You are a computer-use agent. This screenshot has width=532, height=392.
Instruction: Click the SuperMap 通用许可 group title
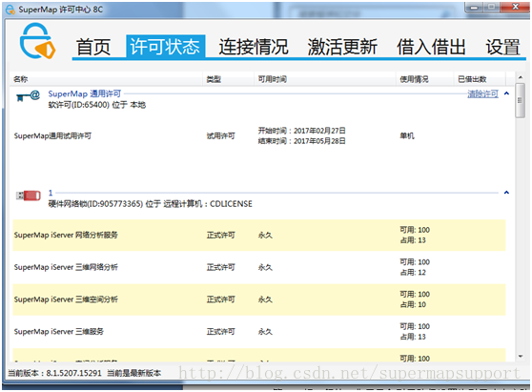pyautogui.click(x=85, y=93)
